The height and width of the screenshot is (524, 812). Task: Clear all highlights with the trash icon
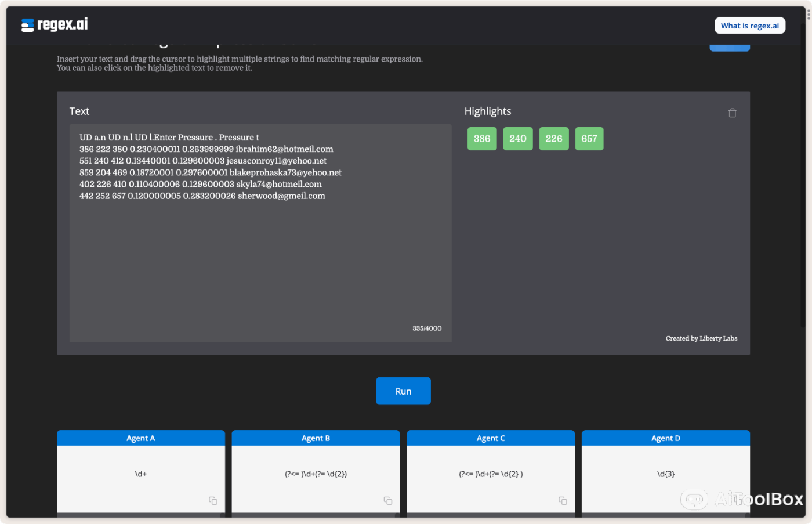[x=732, y=113]
